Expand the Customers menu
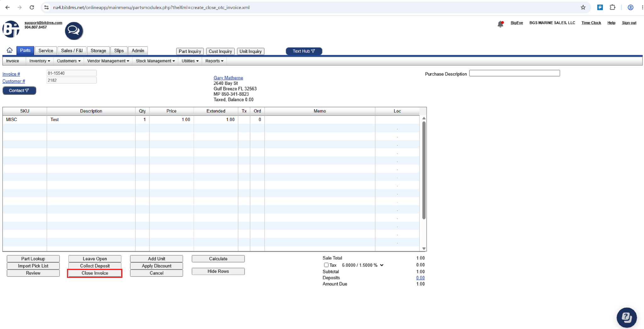644x329 pixels. click(69, 61)
